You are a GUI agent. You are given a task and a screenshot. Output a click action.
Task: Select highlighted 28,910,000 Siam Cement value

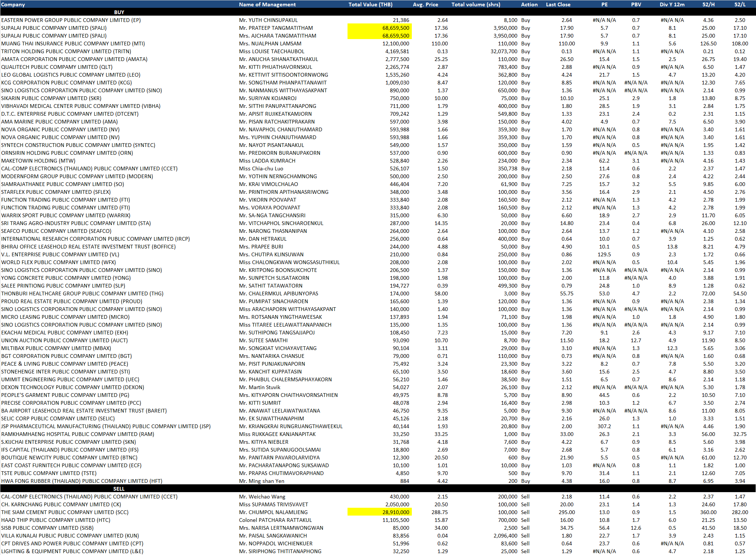click(379, 512)
